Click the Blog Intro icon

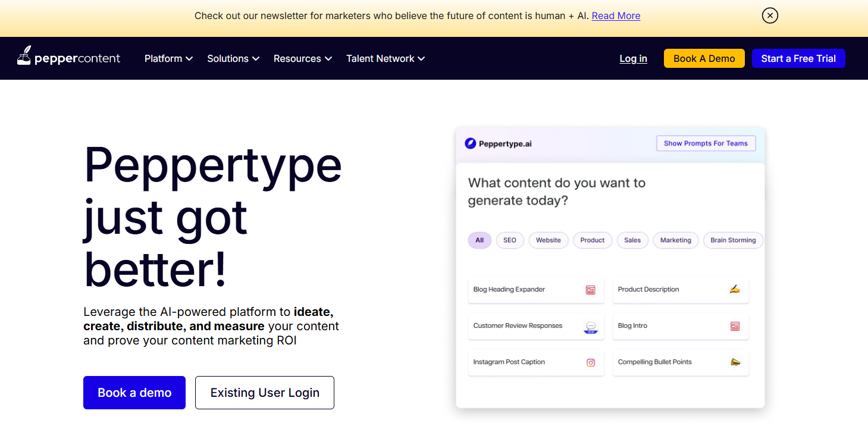click(x=735, y=326)
